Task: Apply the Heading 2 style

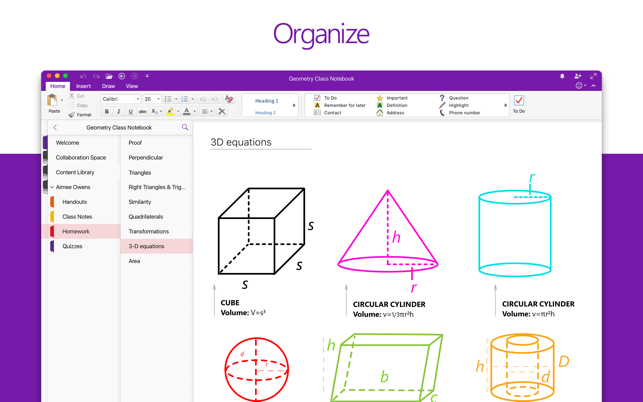Action: (x=265, y=113)
